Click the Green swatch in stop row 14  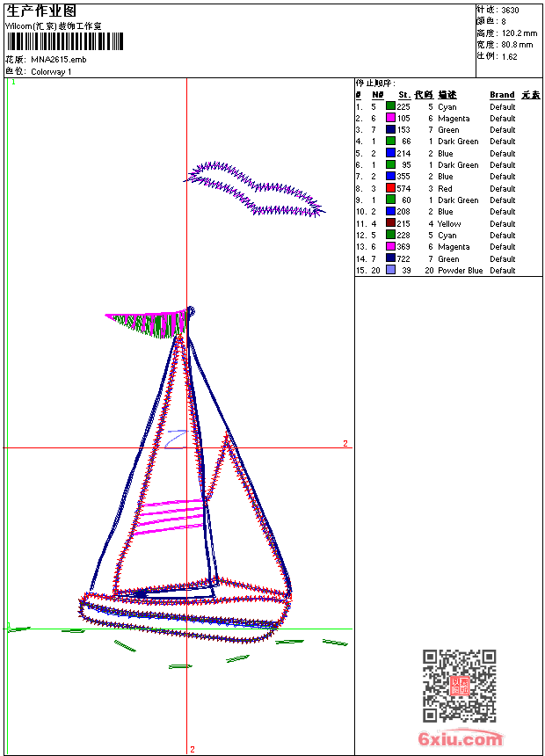[390, 258]
